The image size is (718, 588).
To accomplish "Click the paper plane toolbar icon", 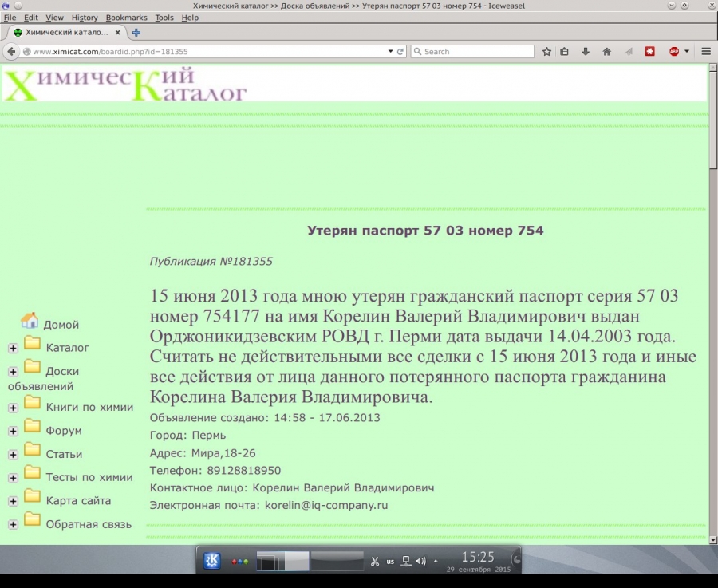I will pyautogui.click(x=629, y=52).
